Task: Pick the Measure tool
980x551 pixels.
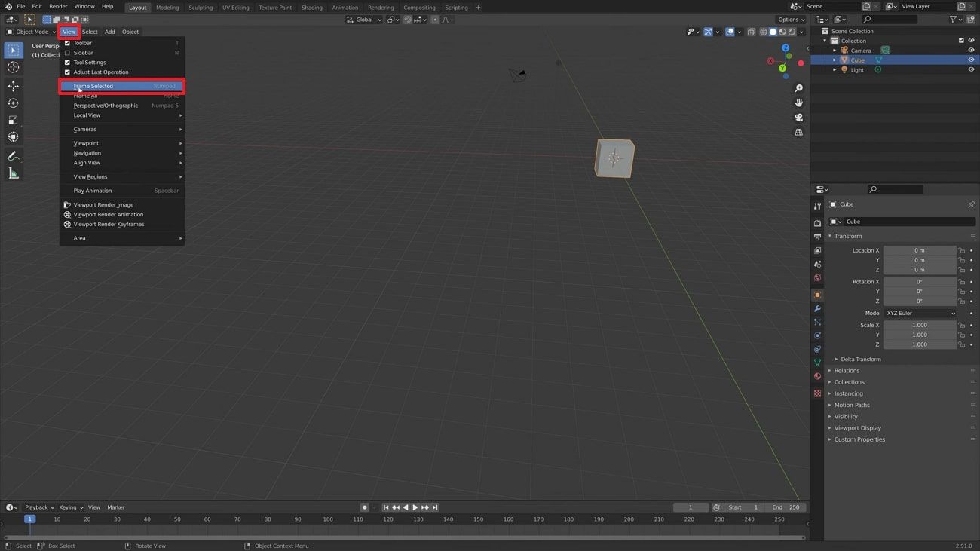Action: [x=13, y=173]
